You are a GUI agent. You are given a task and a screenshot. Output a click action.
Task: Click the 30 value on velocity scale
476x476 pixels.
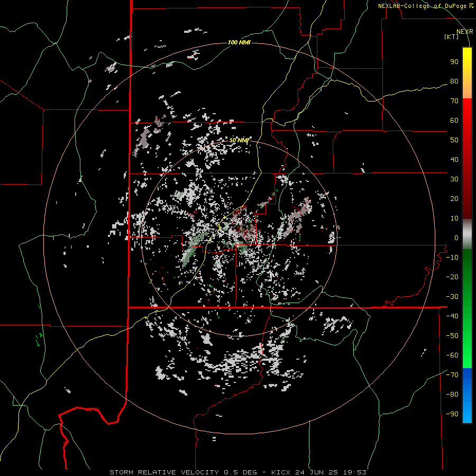(x=454, y=179)
